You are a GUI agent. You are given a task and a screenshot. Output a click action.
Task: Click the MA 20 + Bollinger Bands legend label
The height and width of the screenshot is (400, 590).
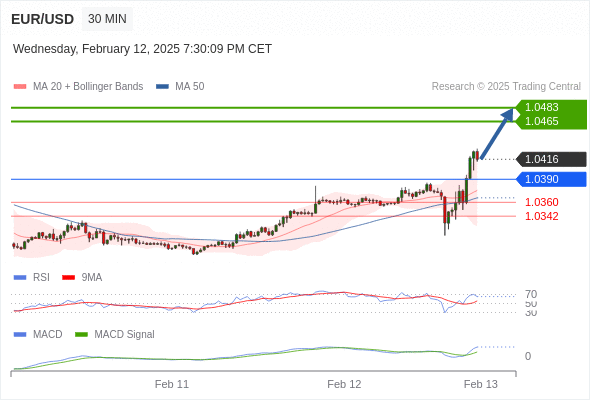tap(88, 87)
